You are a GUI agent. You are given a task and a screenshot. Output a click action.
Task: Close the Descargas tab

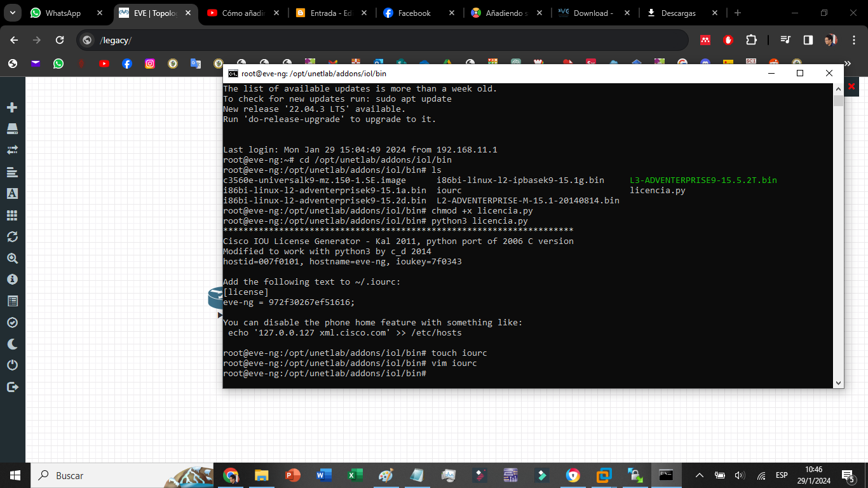(715, 13)
